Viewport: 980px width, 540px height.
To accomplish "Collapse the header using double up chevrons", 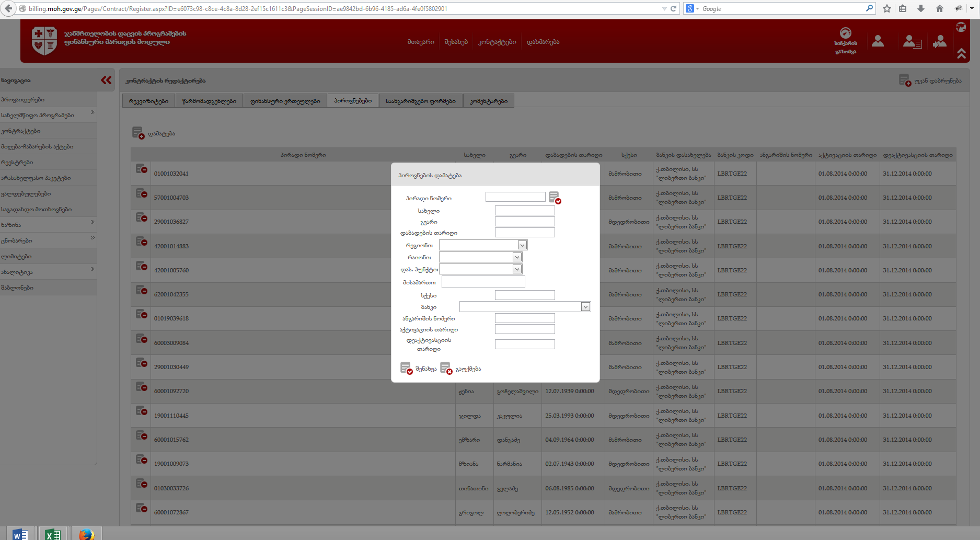I will pyautogui.click(x=961, y=53).
